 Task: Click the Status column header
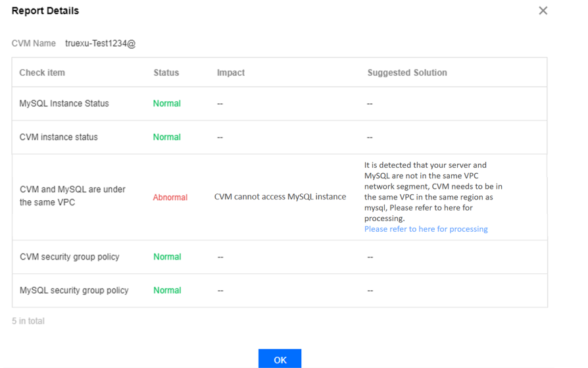pyautogui.click(x=166, y=72)
